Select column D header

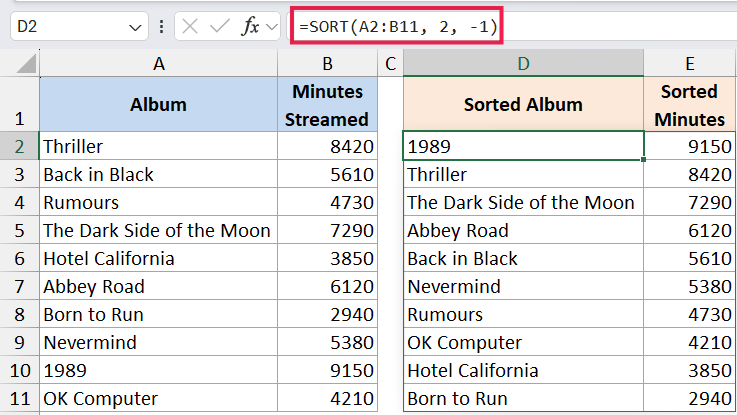click(x=523, y=63)
